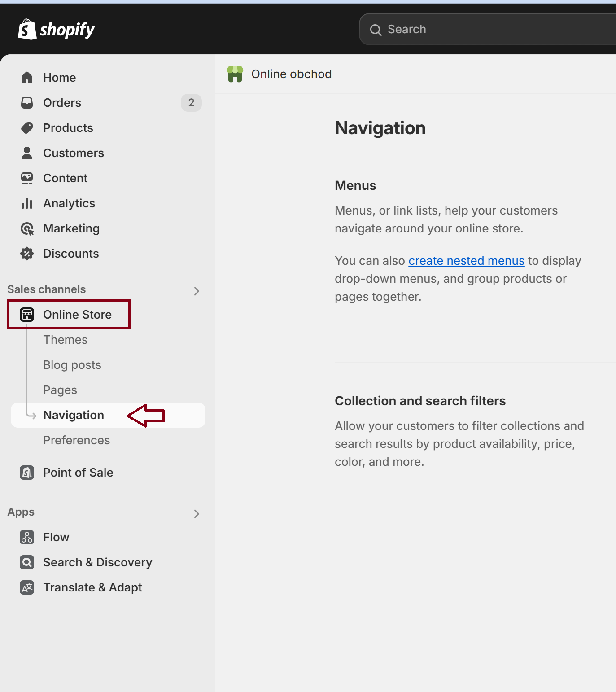Open Point of Sale channel icon
The width and height of the screenshot is (616, 692).
(x=27, y=472)
